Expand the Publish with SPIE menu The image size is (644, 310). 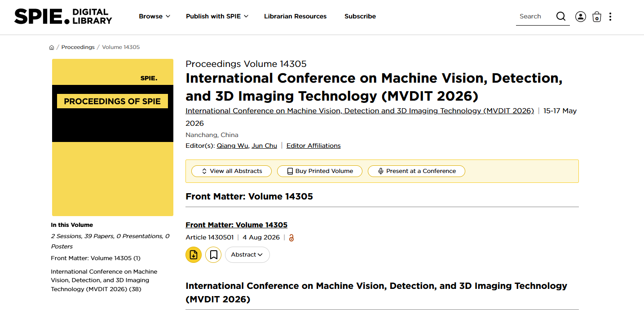click(217, 16)
